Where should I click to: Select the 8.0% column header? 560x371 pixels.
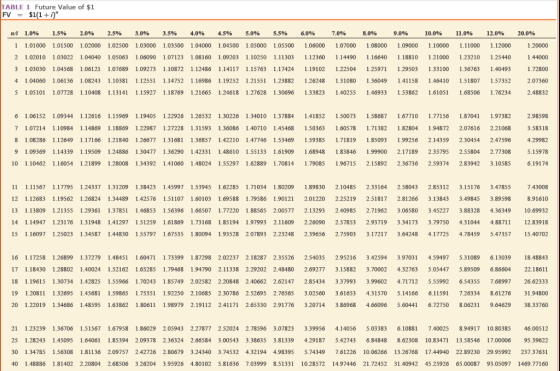click(x=370, y=34)
